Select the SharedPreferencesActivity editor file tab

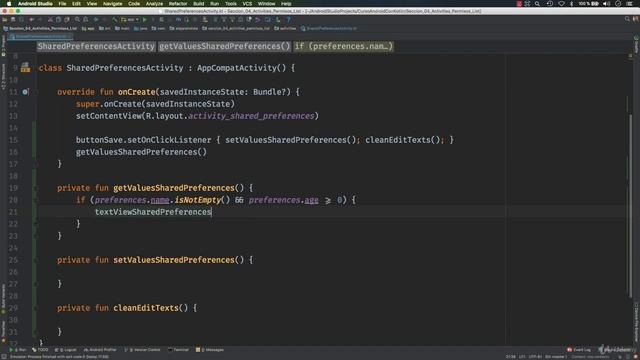click(x=40, y=37)
